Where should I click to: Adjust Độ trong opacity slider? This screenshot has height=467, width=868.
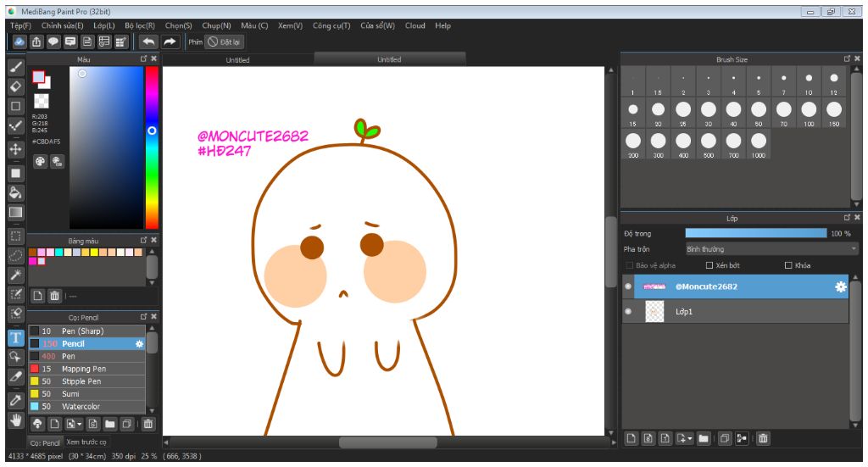click(x=755, y=234)
